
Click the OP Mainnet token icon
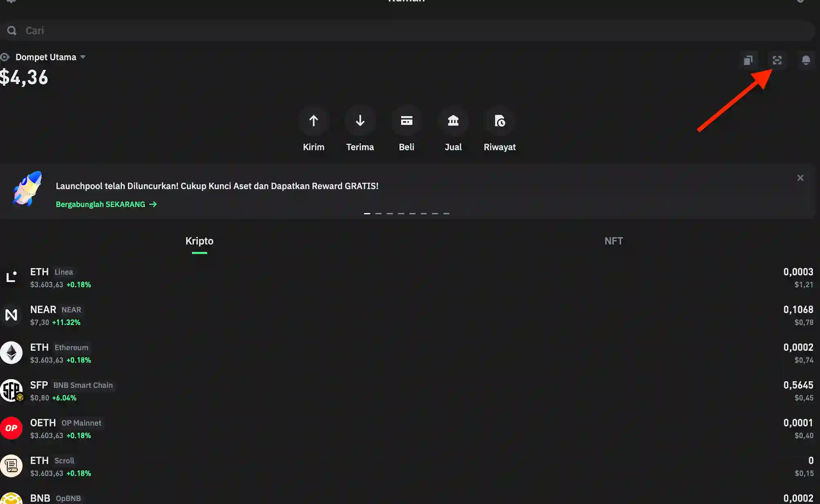point(11,428)
